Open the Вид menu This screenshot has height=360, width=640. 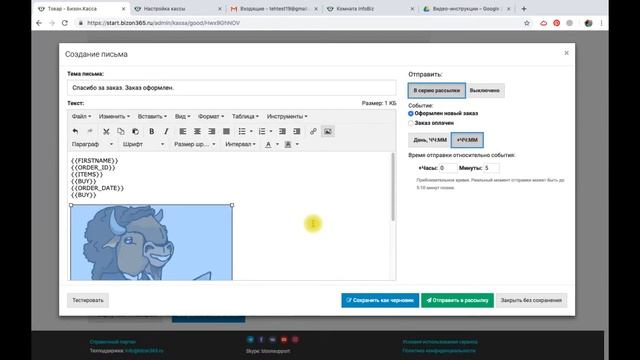[182, 116]
